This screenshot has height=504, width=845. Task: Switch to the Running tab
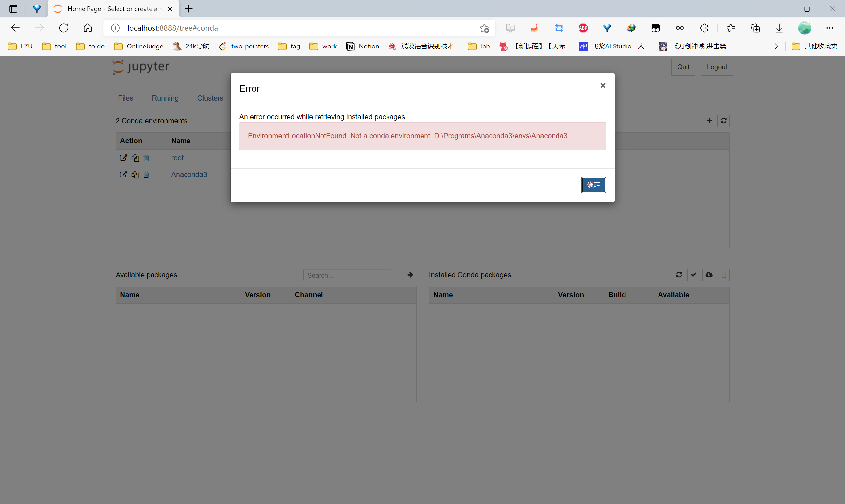(x=165, y=98)
